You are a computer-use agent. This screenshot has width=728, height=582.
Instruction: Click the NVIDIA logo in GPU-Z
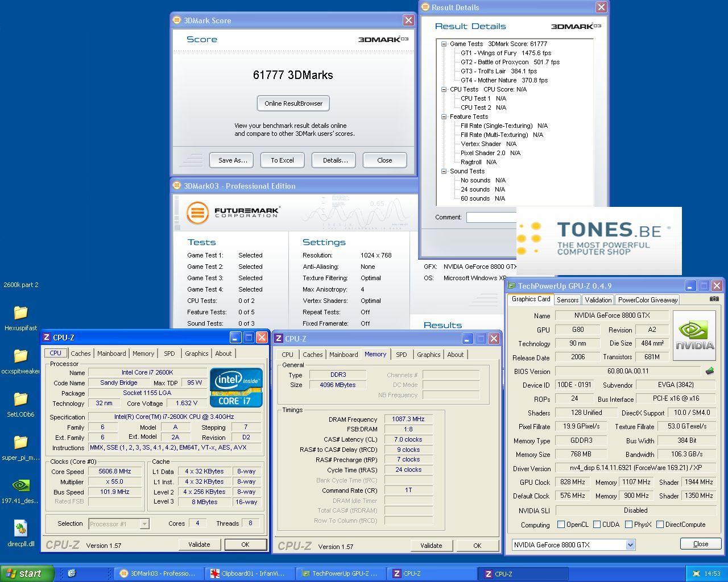tap(694, 336)
